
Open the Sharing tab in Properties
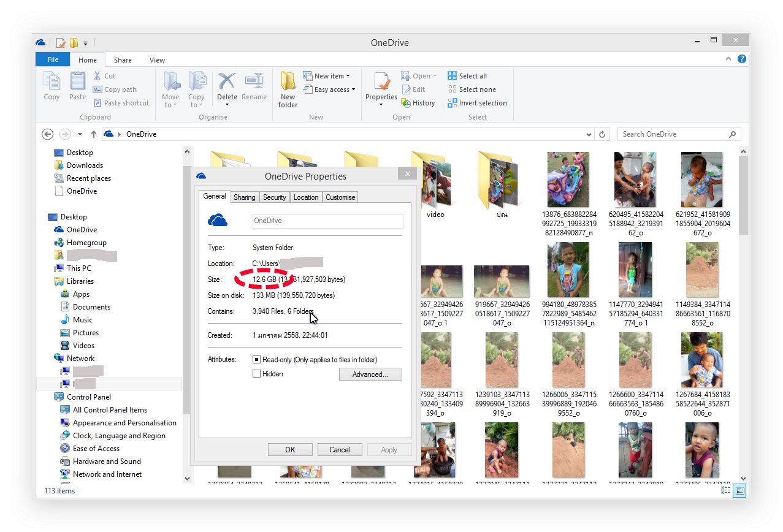(244, 197)
